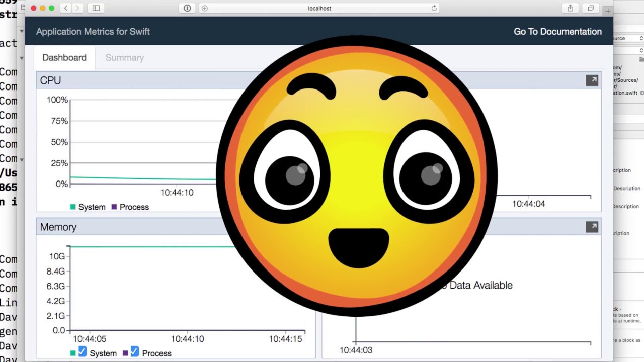The width and height of the screenshot is (644, 362).
Task: Click Application Metrics for Swift title
Action: coord(93,32)
